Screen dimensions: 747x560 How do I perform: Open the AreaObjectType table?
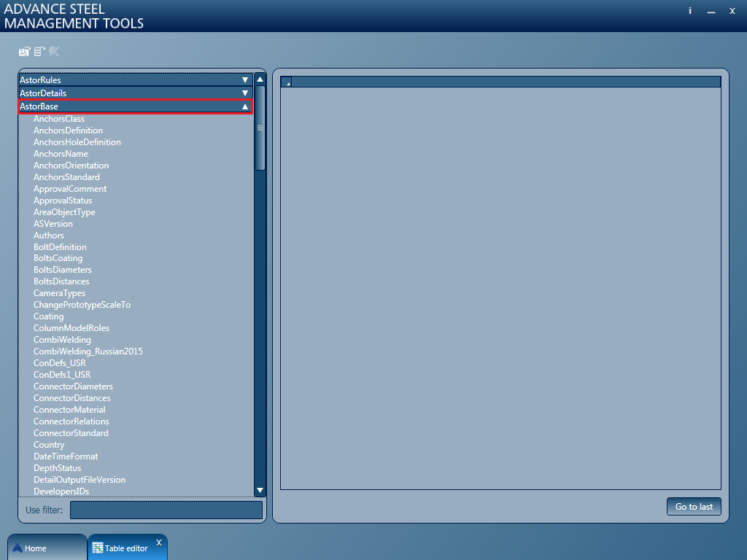point(64,212)
